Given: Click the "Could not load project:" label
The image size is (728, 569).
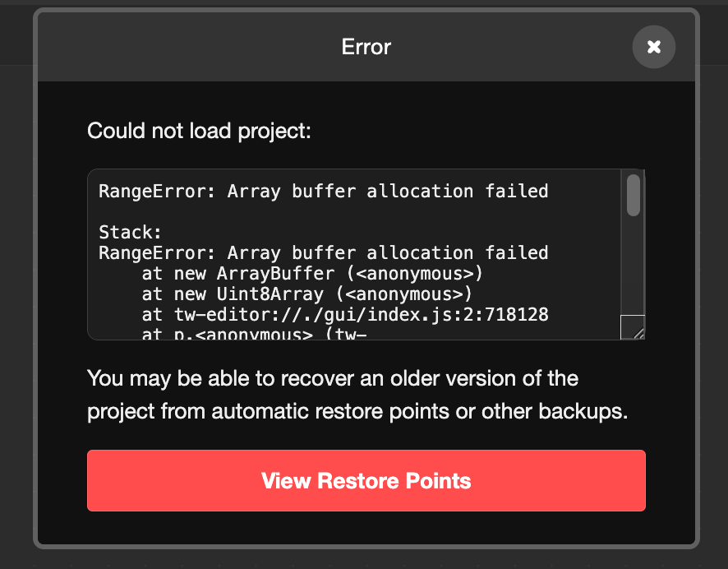Looking at the screenshot, I should pyautogui.click(x=199, y=131).
